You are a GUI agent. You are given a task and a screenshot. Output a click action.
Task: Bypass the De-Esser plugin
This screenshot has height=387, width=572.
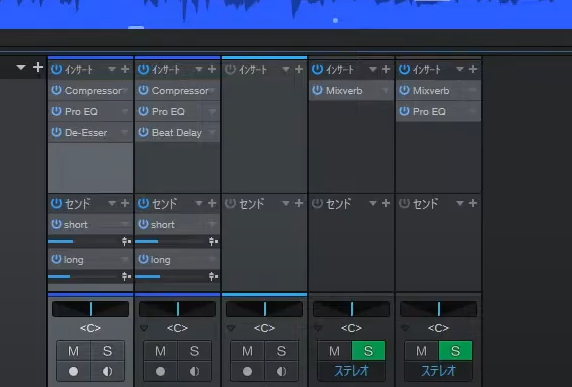(x=57, y=132)
